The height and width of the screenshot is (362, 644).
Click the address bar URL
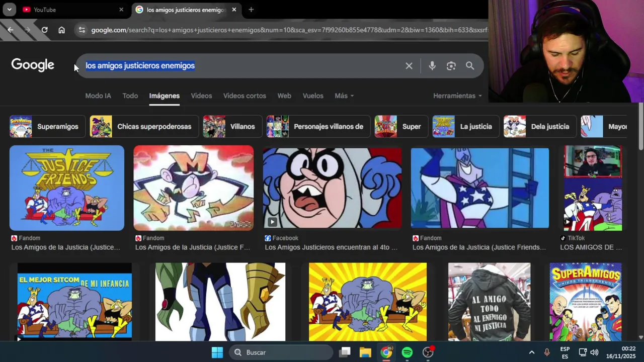289,30
